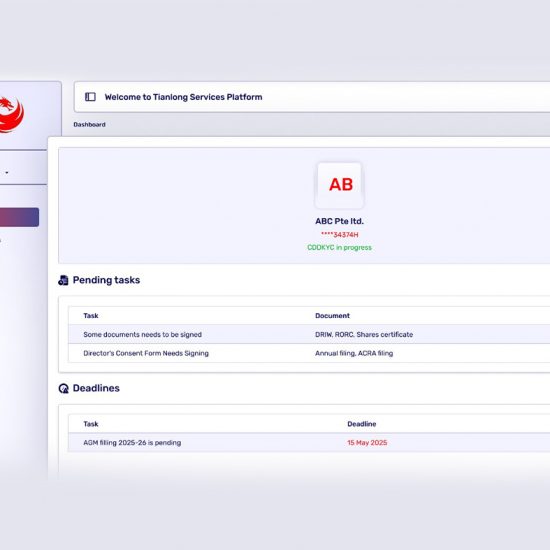550x550 pixels.
Task: Click the Deadline column header
Action: click(362, 424)
